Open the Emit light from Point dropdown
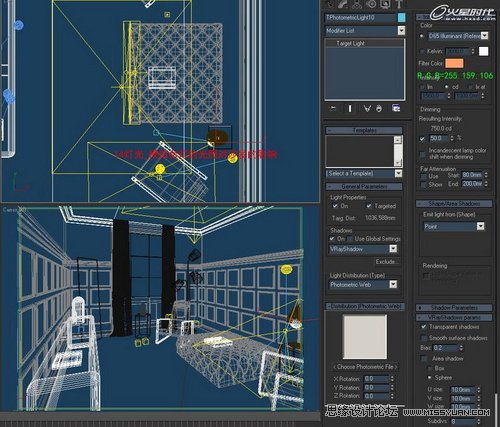Image resolution: width=500 pixels, height=427 pixels. pos(480,226)
